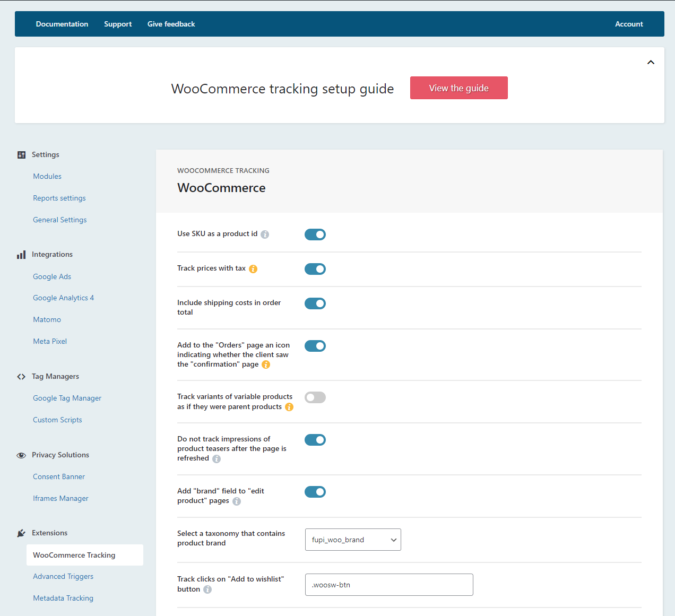Click the orange info icon beside Track prices with tax
This screenshot has width=675, height=616.
pyautogui.click(x=253, y=269)
